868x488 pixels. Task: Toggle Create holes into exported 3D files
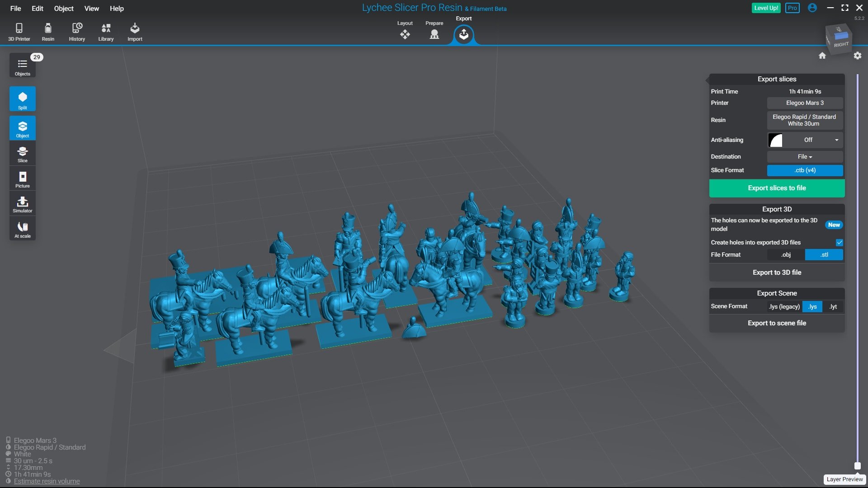[840, 243]
